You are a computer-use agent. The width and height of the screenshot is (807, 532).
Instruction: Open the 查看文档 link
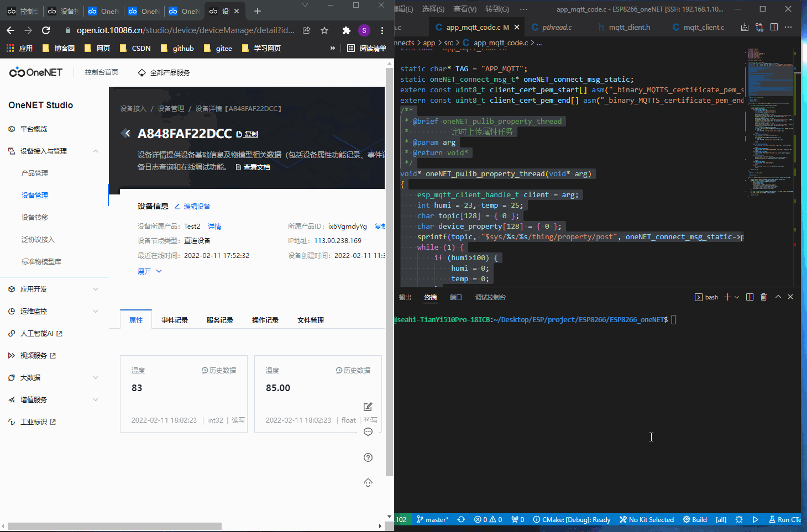253,167
